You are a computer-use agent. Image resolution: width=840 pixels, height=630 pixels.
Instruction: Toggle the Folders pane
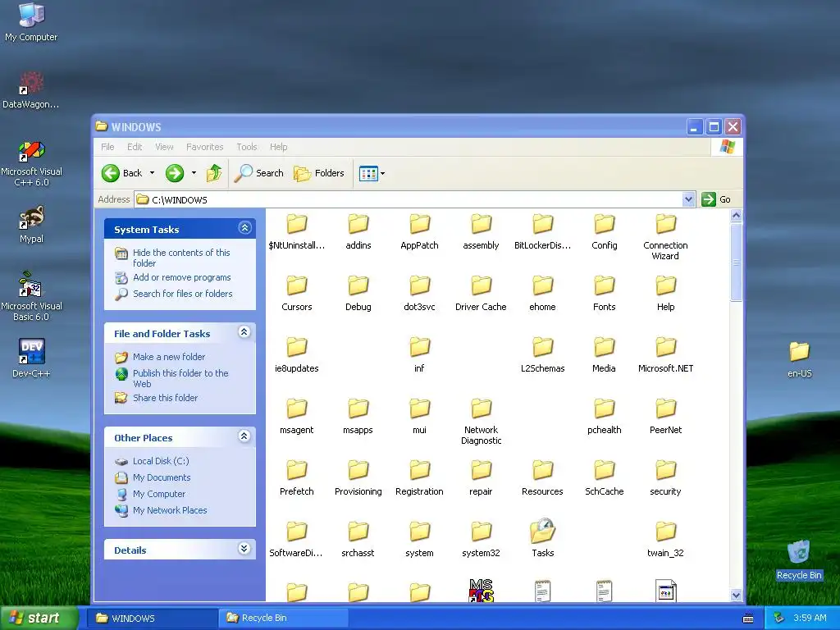[319, 173]
